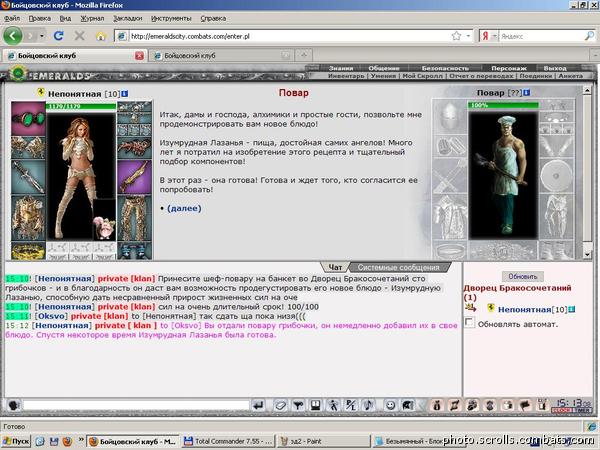Switch to Системные сообщения tab
The height and width of the screenshot is (450, 600).
tap(398, 267)
